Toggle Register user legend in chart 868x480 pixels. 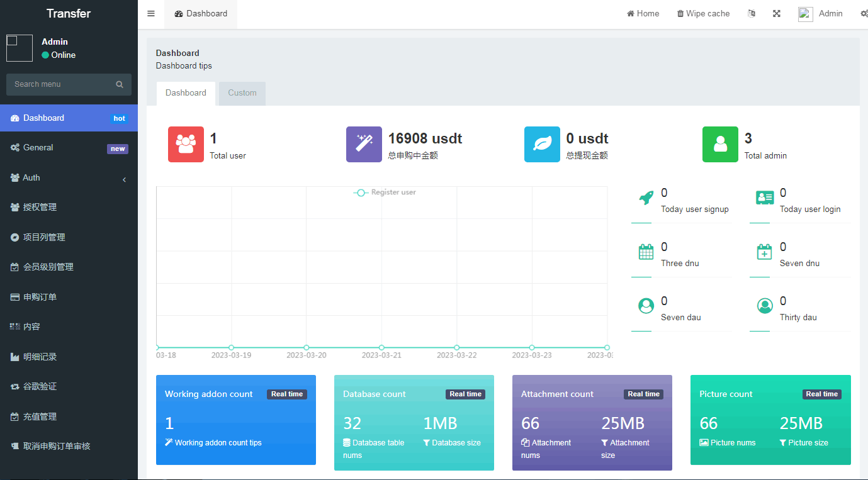(385, 193)
